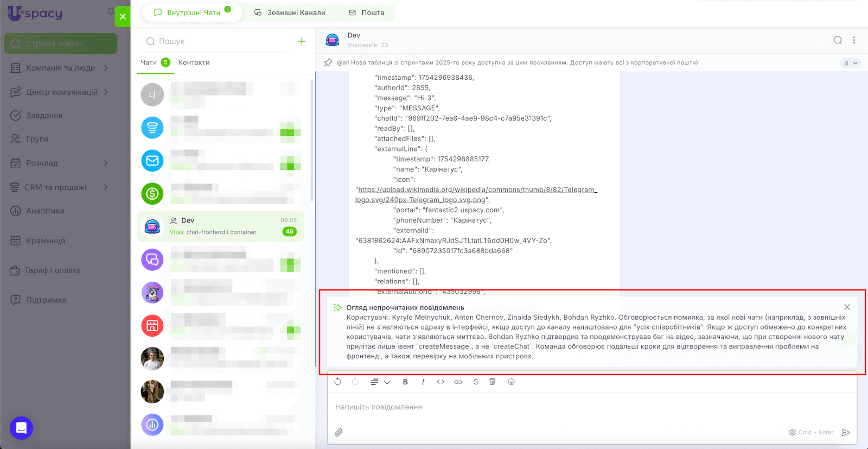
Task: Send the message with the paper-plane icon
Action: point(846,433)
